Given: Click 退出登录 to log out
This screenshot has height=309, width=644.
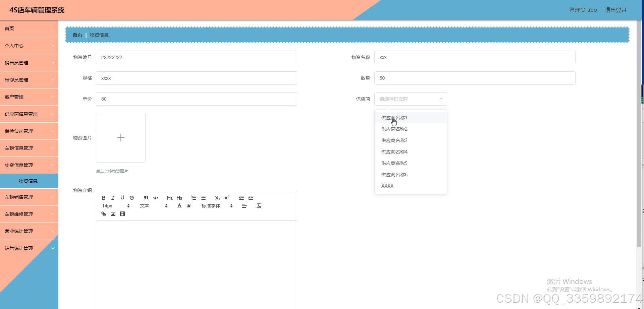Looking at the screenshot, I should coord(615,10).
